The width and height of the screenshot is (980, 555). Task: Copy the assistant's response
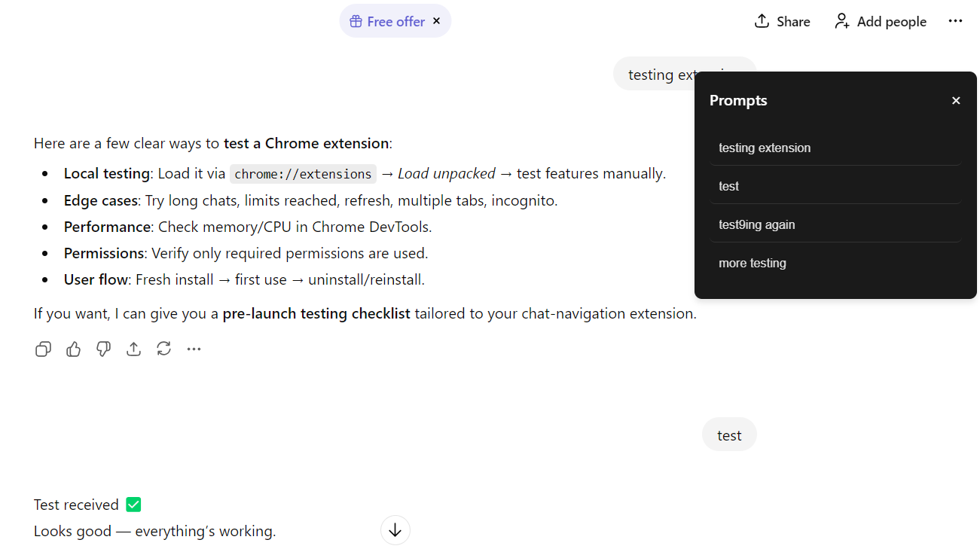[43, 349]
